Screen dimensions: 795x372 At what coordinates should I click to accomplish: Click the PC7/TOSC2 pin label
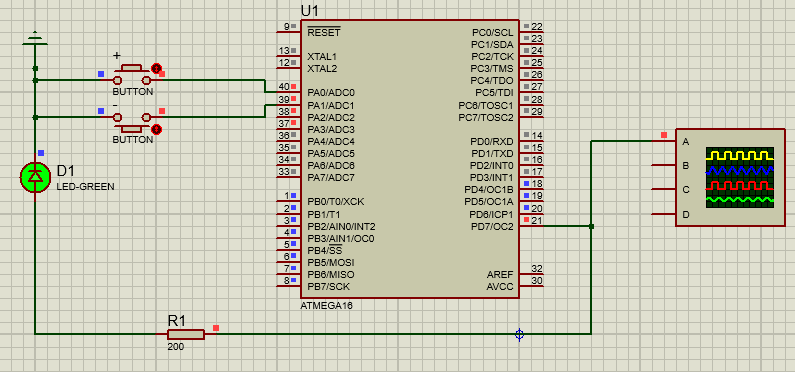point(486,118)
